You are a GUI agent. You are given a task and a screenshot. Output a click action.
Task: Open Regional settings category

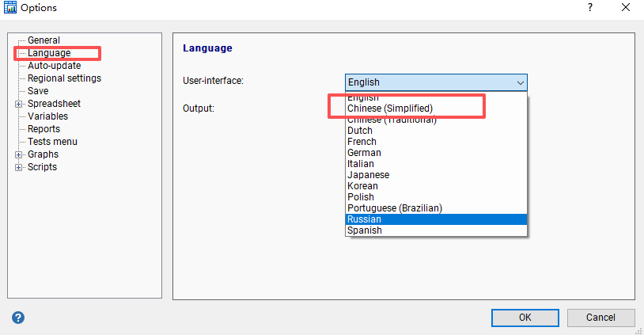[x=64, y=78]
